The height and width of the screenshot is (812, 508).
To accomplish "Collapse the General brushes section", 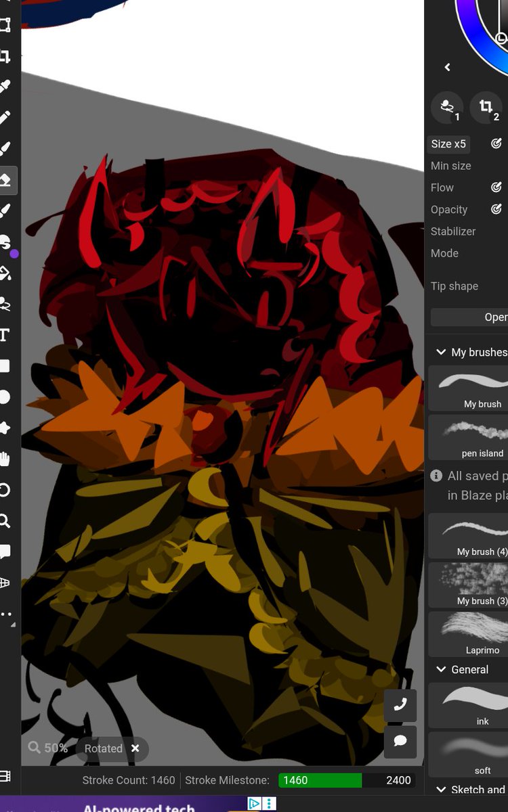I will [441, 669].
